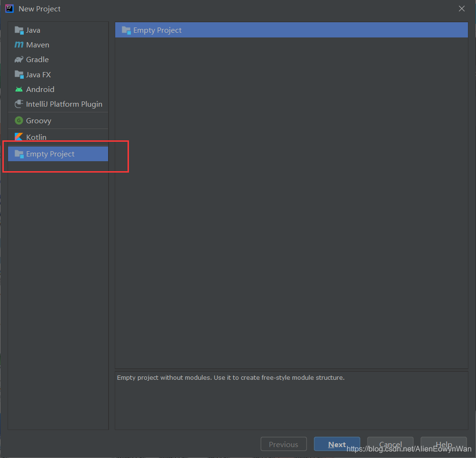Image resolution: width=476 pixels, height=458 pixels.
Task: Click the green Android robot icon
Action: pyautogui.click(x=19, y=89)
